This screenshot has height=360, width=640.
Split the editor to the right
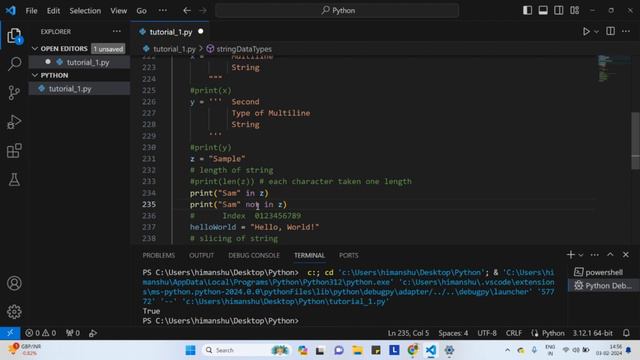click(610, 31)
